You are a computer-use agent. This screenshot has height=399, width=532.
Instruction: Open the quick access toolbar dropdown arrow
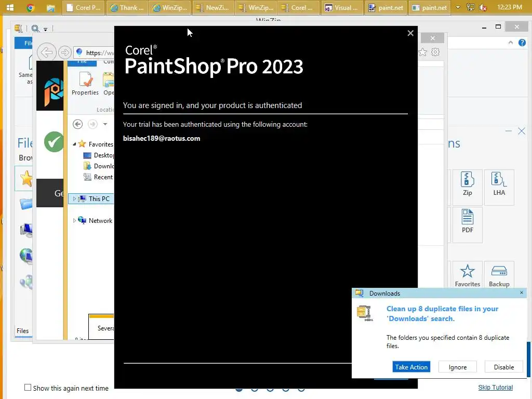click(x=46, y=29)
